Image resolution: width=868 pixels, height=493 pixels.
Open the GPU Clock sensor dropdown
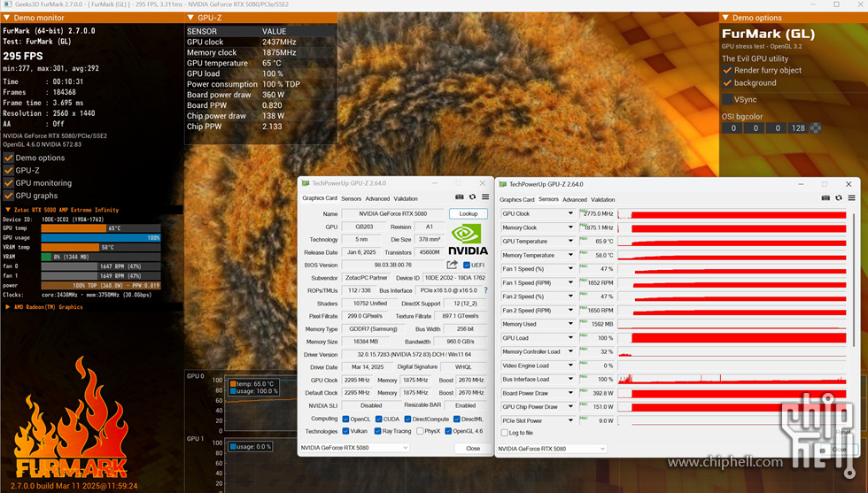570,213
